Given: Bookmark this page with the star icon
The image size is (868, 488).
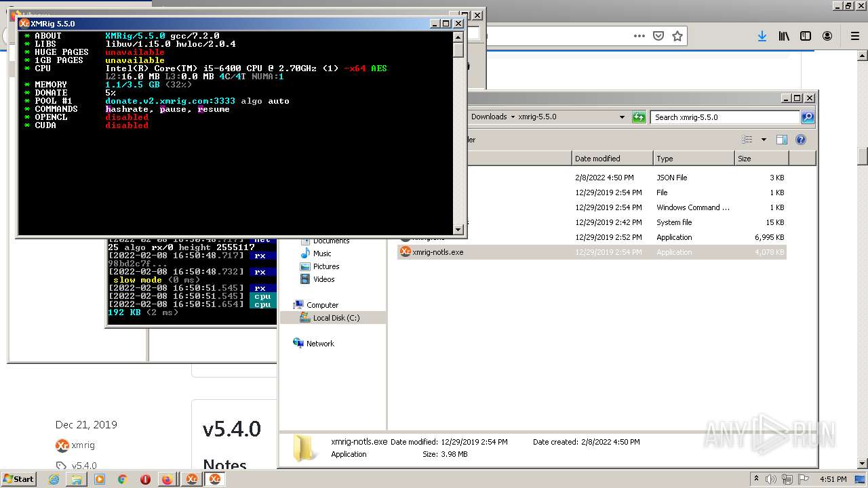Looking at the screenshot, I should (x=677, y=36).
